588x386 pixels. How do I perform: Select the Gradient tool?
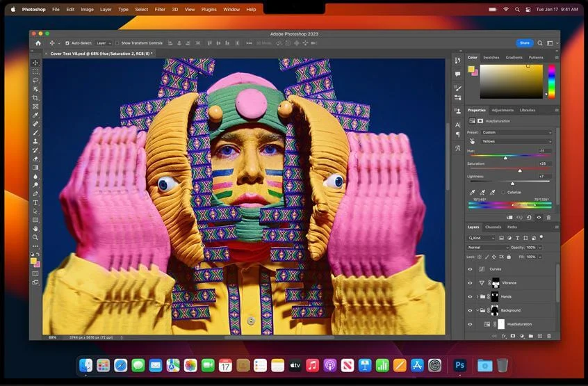click(x=35, y=168)
